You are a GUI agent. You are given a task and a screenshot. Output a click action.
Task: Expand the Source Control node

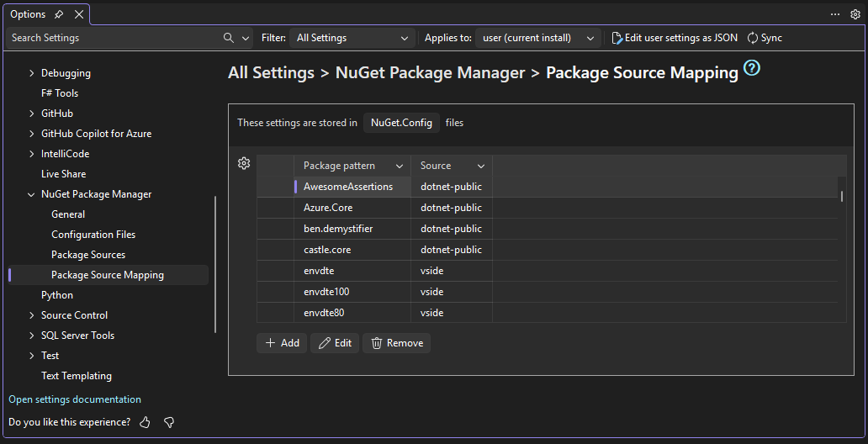(x=32, y=315)
